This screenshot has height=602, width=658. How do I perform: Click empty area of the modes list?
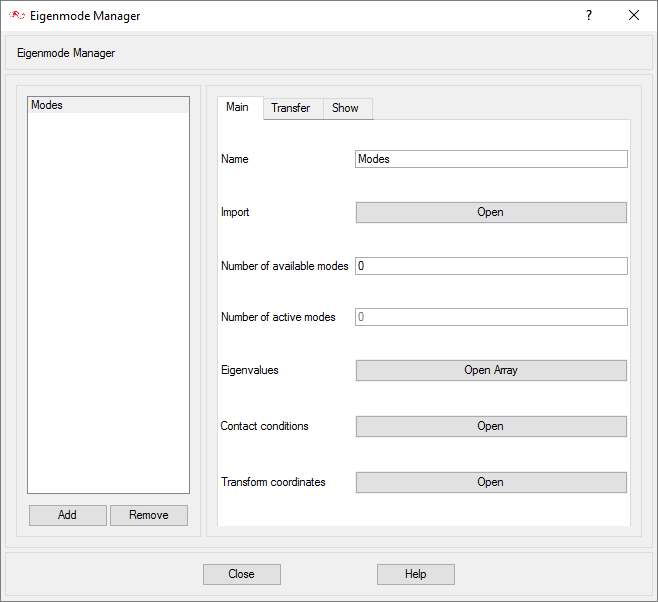pos(108,300)
